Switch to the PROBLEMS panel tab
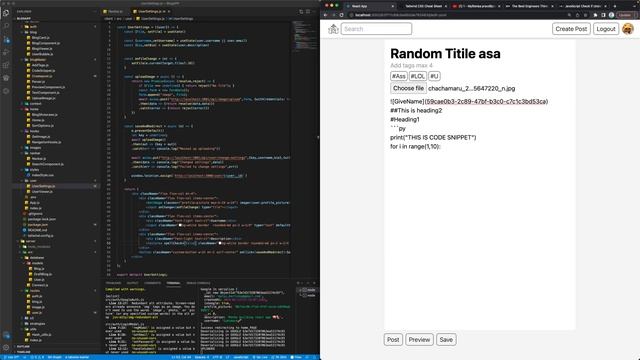 tap(113, 283)
